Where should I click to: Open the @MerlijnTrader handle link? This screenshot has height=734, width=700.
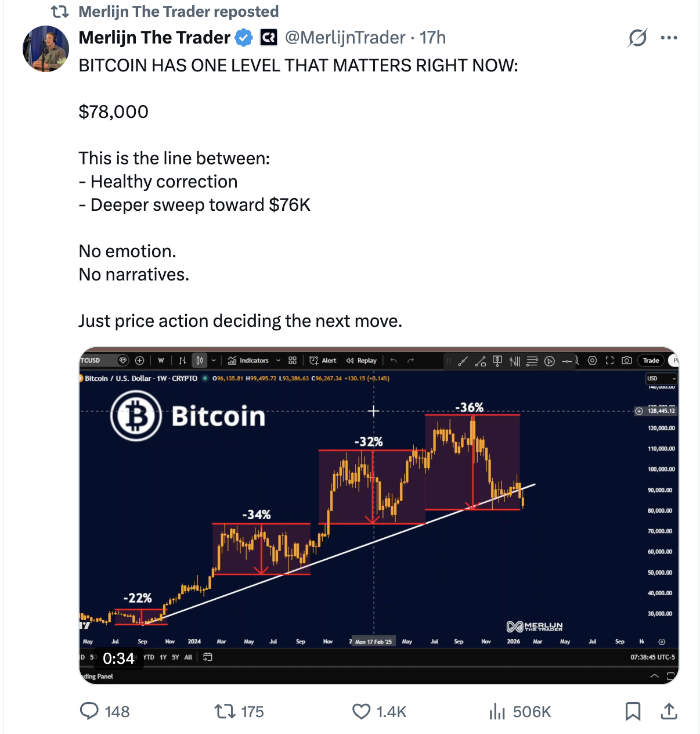tap(345, 38)
